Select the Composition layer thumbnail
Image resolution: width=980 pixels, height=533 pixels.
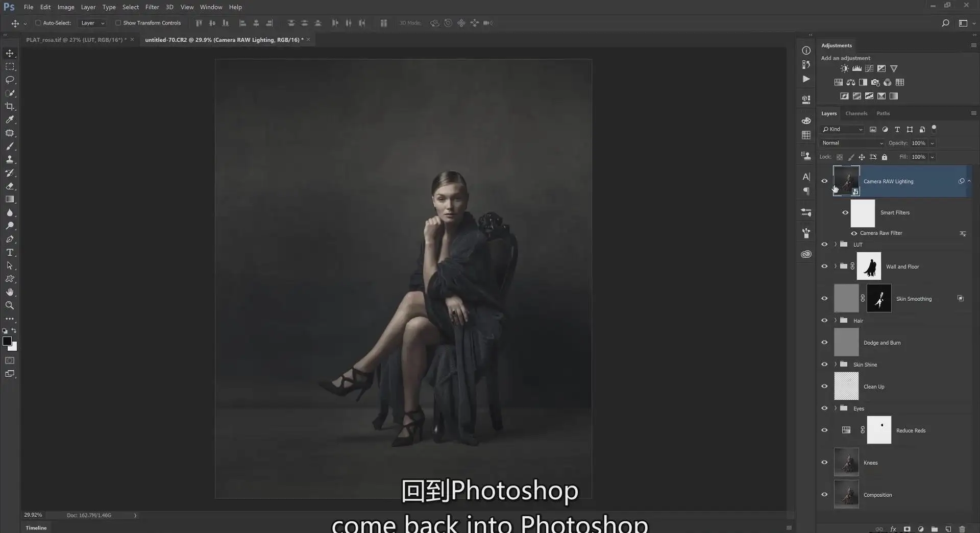point(846,494)
